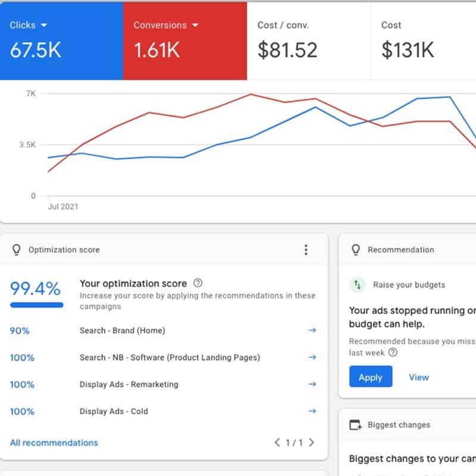Click the 99.4% optimization score progress bar

pos(37,305)
